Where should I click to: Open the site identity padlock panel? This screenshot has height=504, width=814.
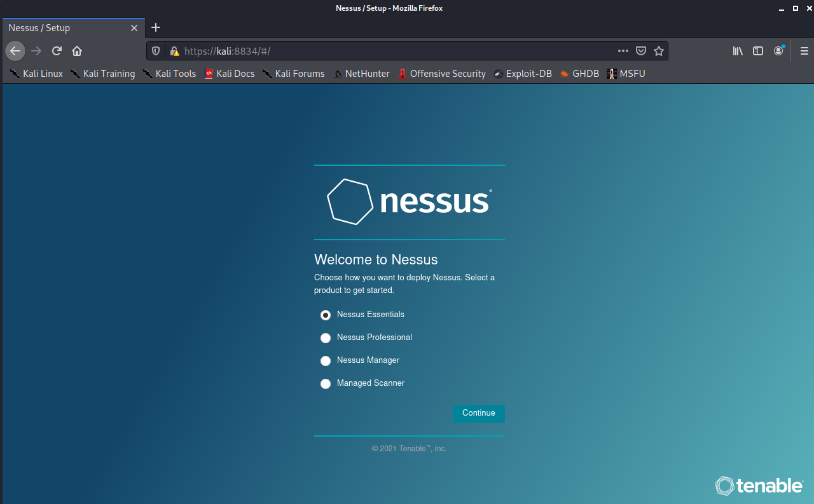[174, 51]
